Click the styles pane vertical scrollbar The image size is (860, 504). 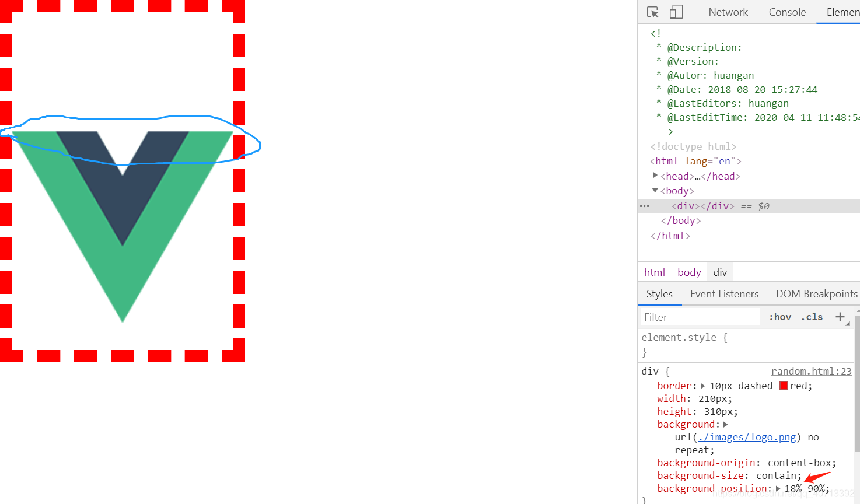coord(856,383)
